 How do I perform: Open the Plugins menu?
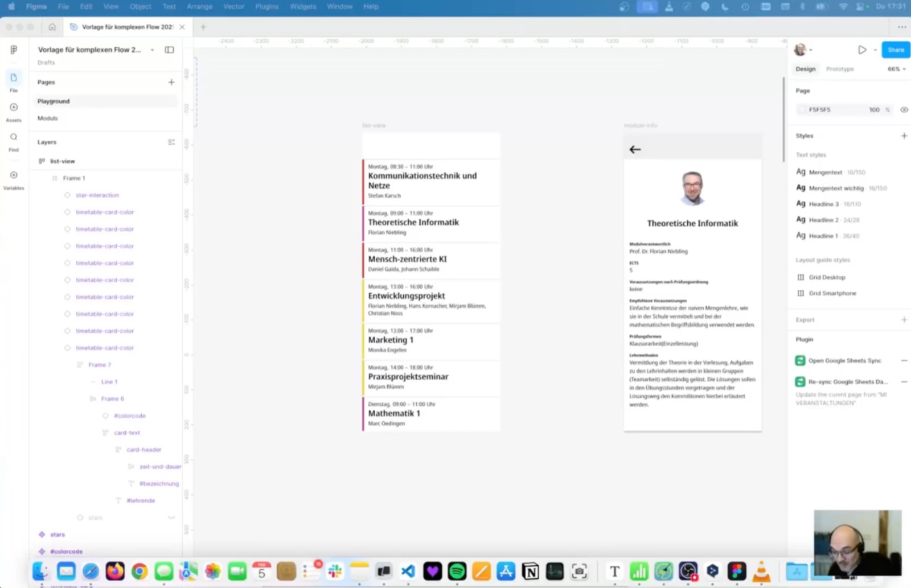tap(267, 7)
